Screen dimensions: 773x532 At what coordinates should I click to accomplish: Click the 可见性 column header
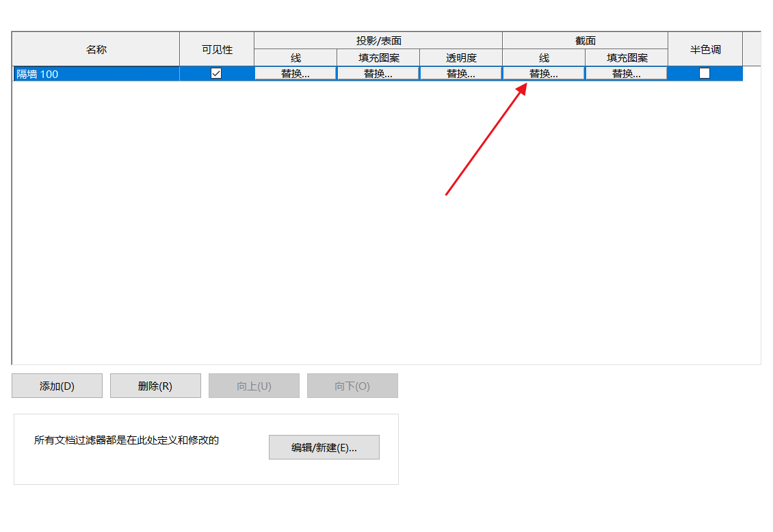(217, 49)
